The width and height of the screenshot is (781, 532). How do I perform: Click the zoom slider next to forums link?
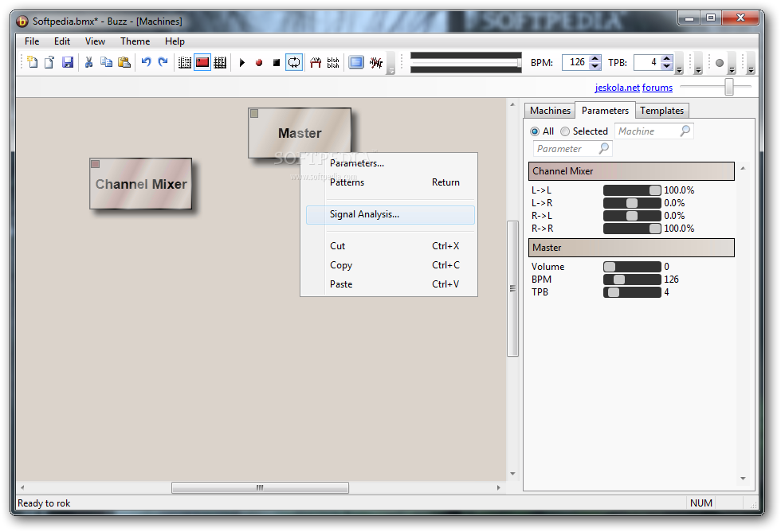716,87
